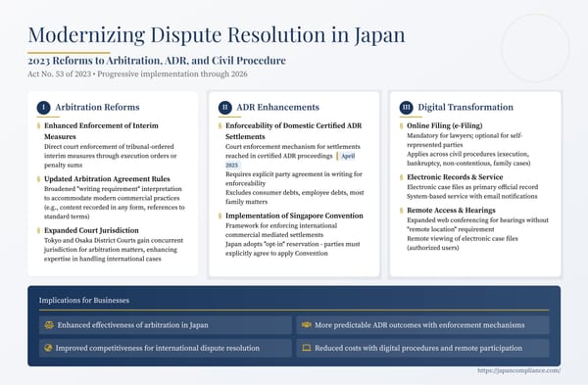Click section marker beside Updated Arbitration Agreement Rules

click(x=38, y=179)
